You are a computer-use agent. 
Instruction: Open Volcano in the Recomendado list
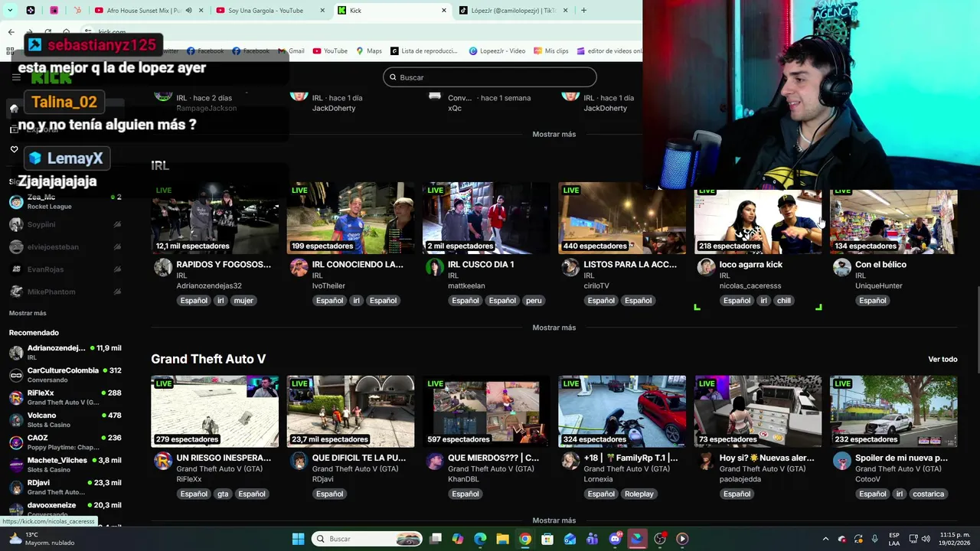coord(65,420)
